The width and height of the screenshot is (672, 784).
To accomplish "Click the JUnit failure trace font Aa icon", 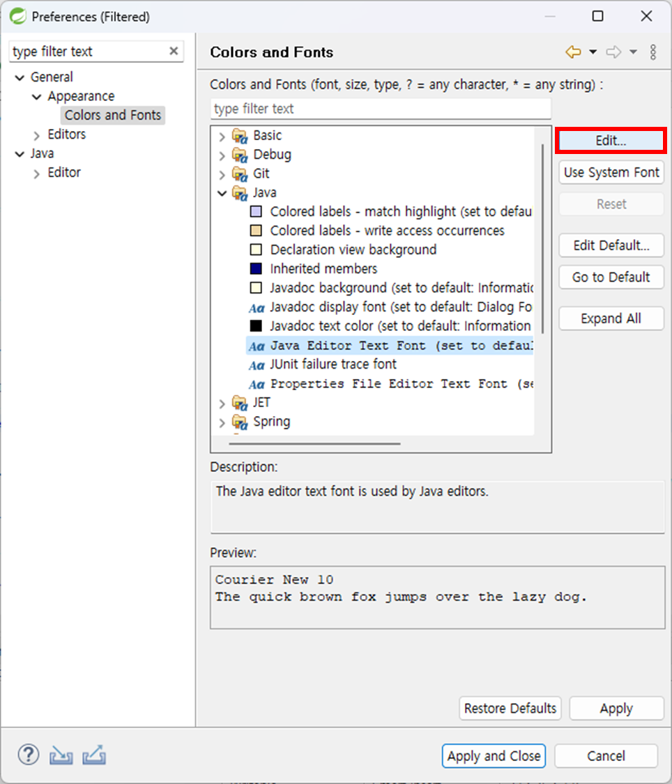I will pos(257,365).
